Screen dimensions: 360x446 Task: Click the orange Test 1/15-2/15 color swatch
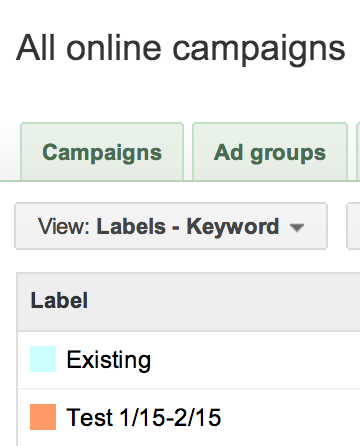[43, 417]
